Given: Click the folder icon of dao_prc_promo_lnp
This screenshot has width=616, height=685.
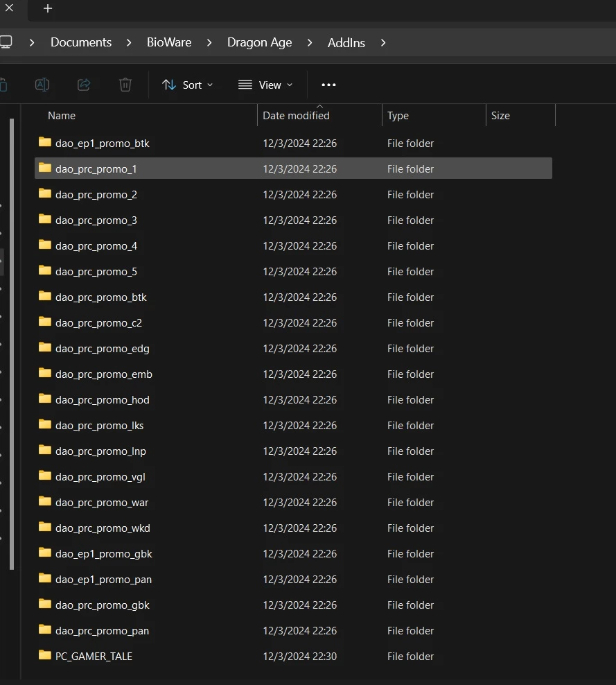Looking at the screenshot, I should coord(45,450).
